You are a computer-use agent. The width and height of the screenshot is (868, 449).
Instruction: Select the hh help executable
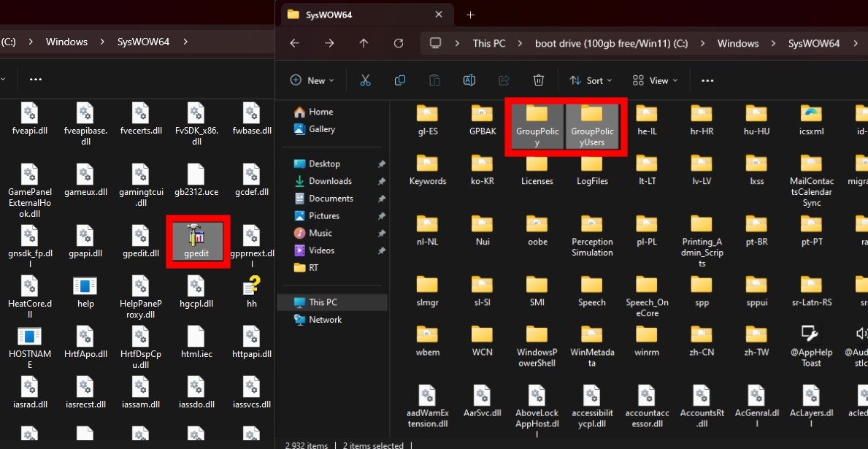coord(251,292)
